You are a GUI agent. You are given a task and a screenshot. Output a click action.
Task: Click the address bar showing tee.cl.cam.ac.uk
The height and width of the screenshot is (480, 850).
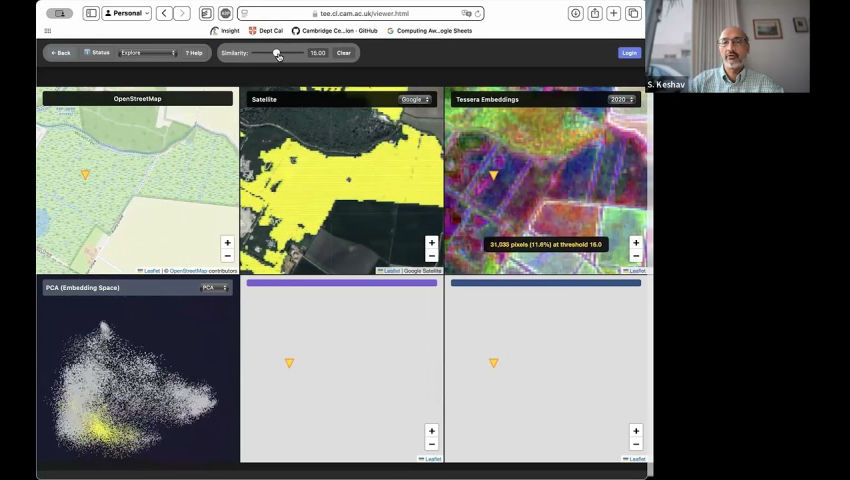[x=360, y=14]
